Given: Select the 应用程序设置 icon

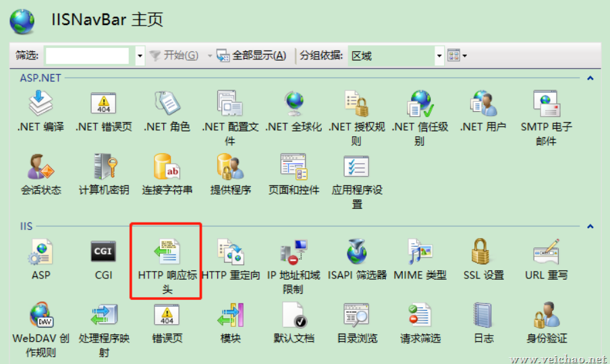Looking at the screenshot, I should click(x=356, y=166).
